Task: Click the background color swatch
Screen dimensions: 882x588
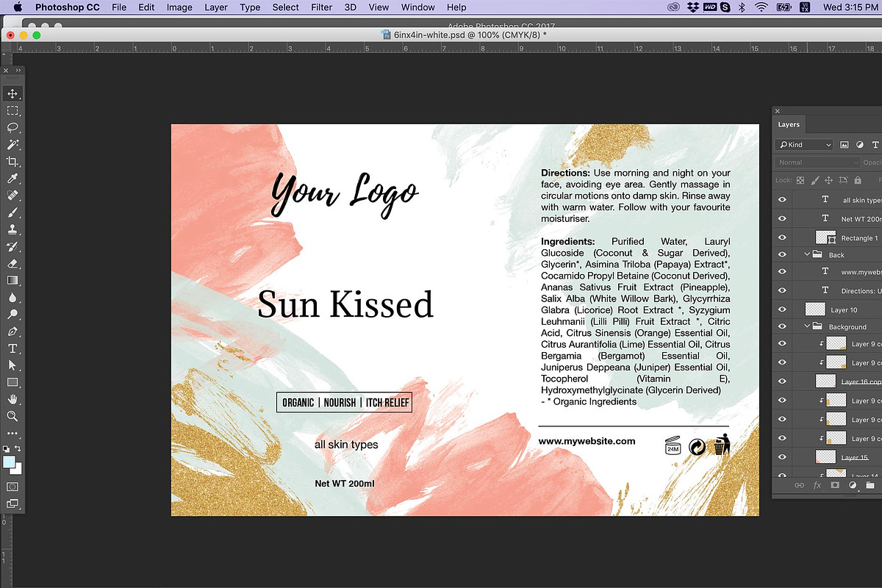Action: tap(17, 467)
